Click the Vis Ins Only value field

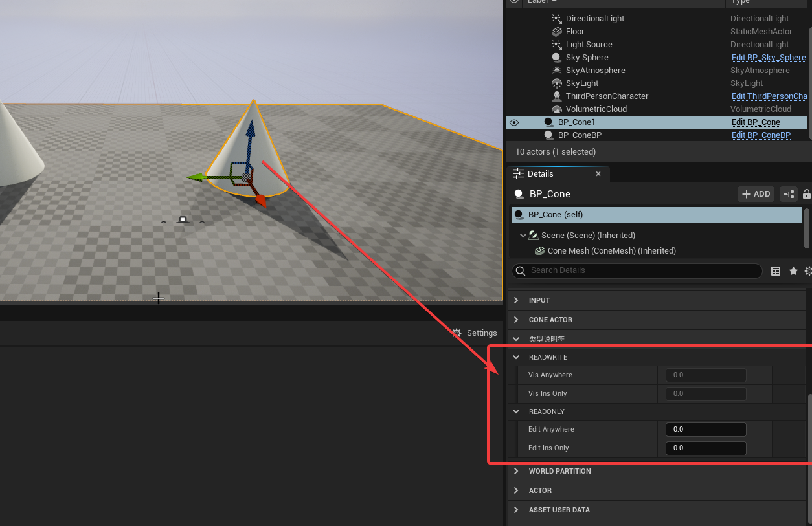tap(706, 394)
